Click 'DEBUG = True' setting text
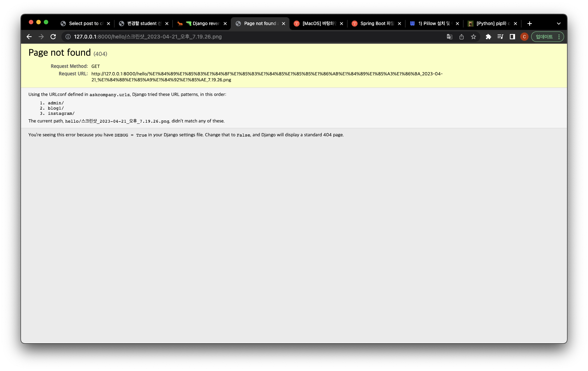Screen dimensions: 588x371 coord(131,135)
